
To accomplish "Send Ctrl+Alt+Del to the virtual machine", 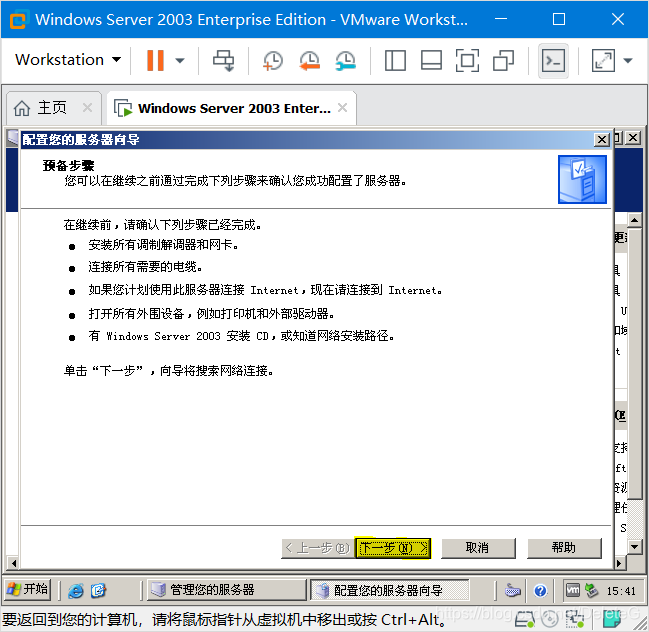I will coord(224,60).
